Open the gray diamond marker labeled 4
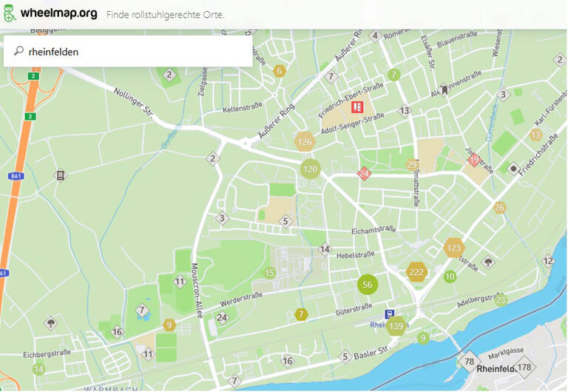The height and width of the screenshot is (392, 568). [375, 36]
